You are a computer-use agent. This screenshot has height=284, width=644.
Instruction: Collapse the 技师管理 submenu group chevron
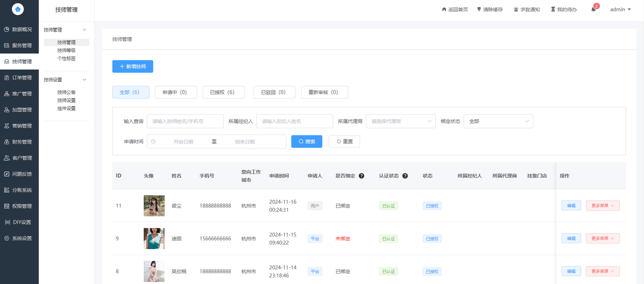[x=84, y=30]
